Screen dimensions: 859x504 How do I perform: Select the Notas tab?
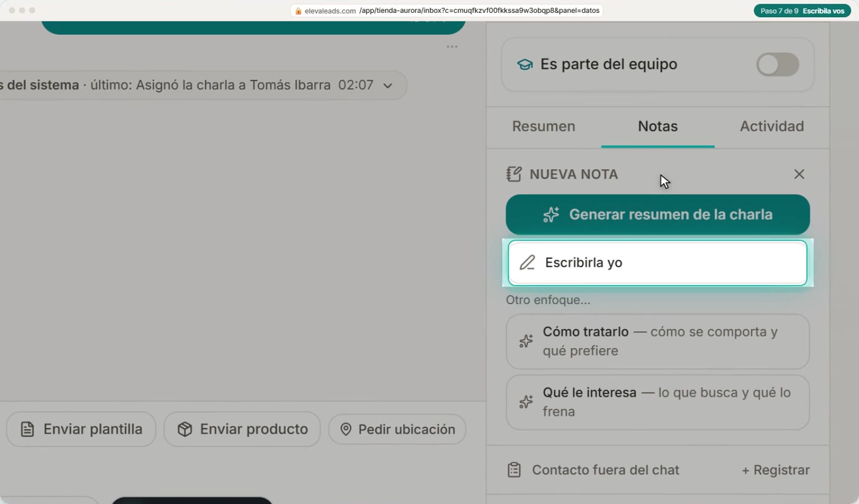click(658, 126)
